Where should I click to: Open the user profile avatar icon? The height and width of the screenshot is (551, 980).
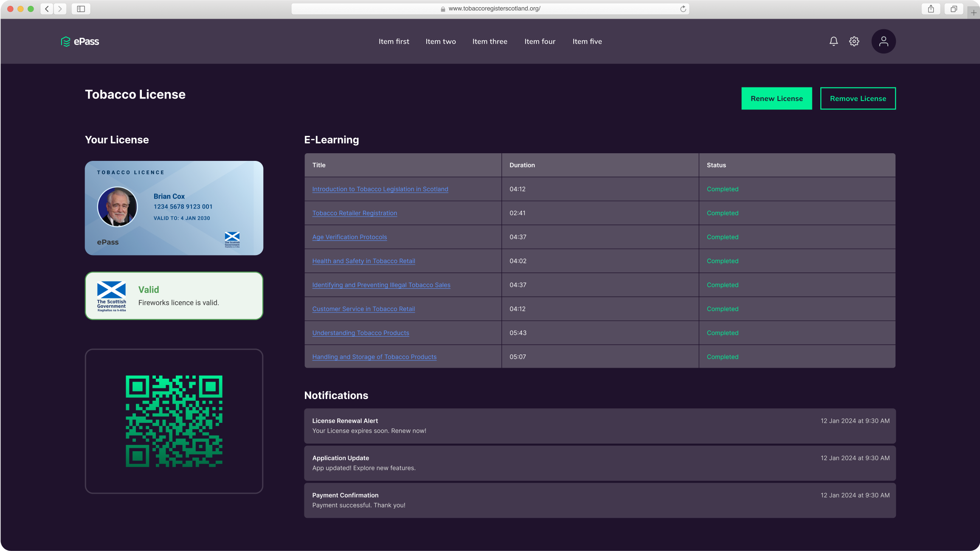[884, 41]
